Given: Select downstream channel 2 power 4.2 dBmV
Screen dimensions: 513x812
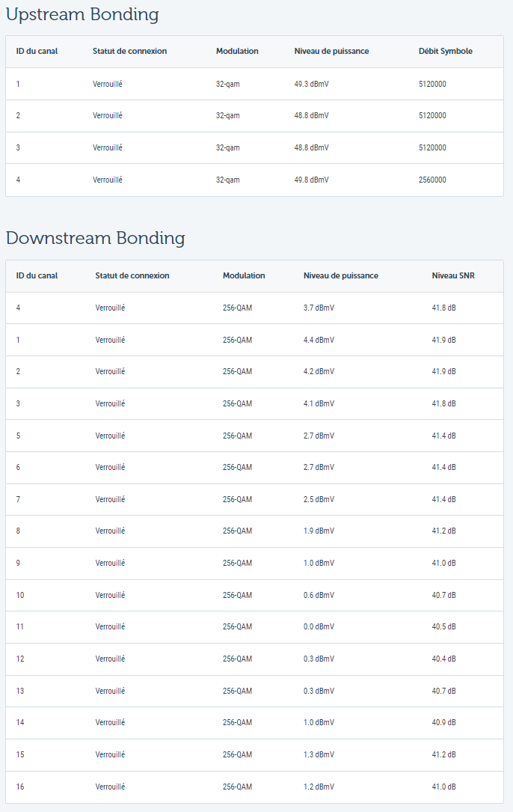Looking at the screenshot, I should coord(319,371).
